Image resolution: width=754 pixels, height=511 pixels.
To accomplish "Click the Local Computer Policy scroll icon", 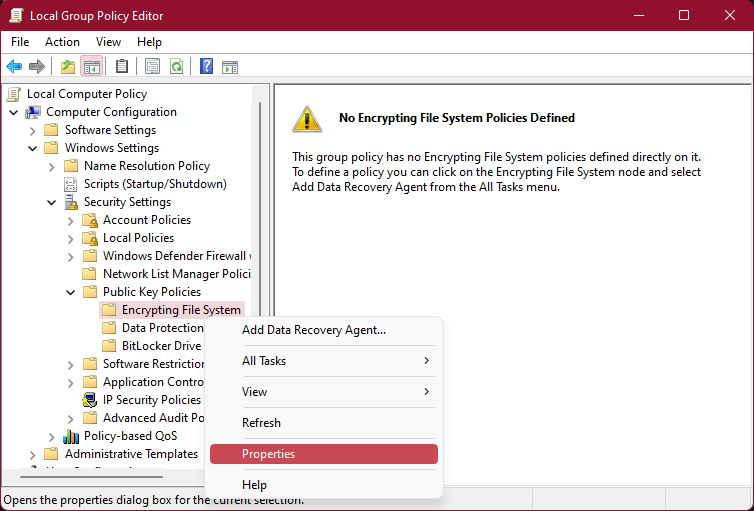I will click(14, 94).
